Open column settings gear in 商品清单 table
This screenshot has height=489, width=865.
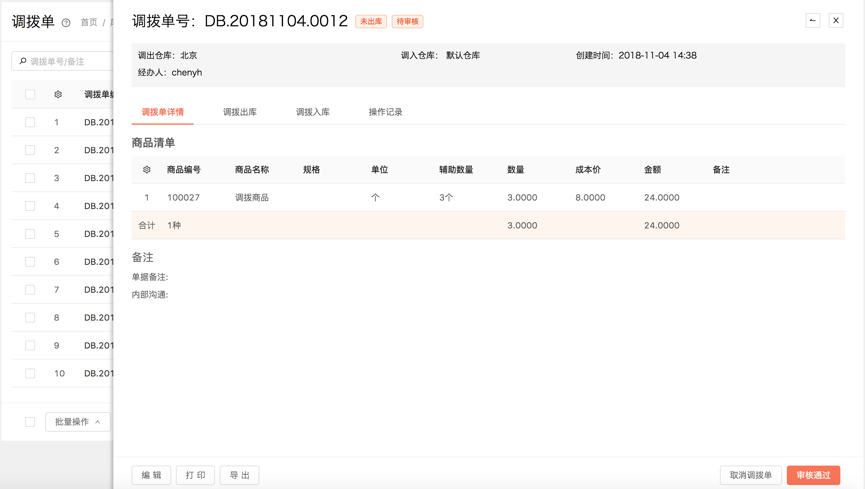click(147, 170)
